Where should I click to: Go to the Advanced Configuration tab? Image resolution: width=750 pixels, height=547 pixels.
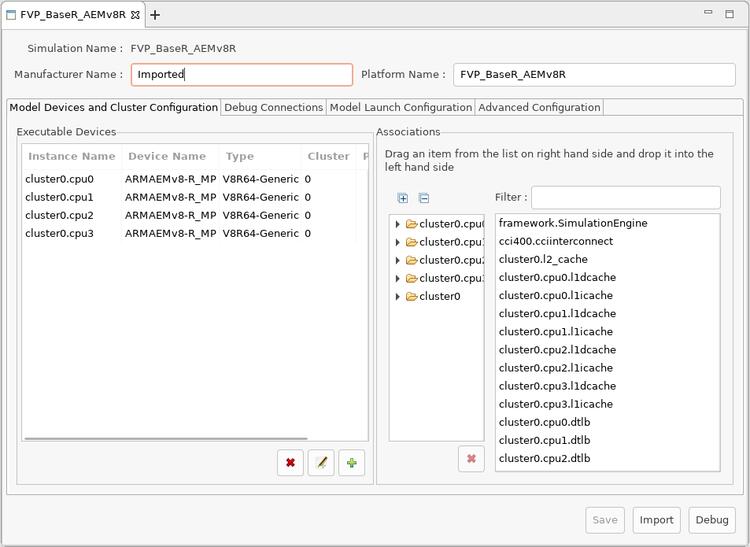pyautogui.click(x=539, y=107)
